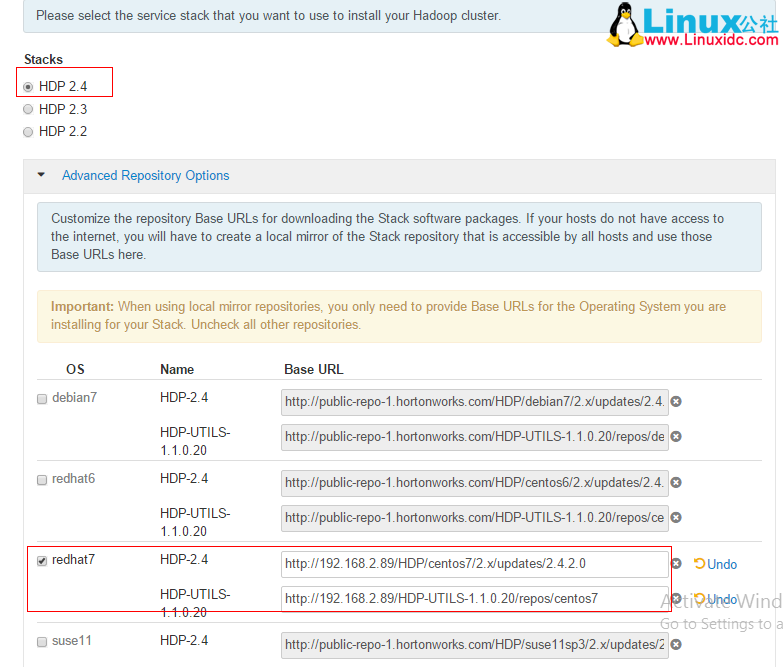Collapse the Advanced Repository Options triangle

(41, 175)
